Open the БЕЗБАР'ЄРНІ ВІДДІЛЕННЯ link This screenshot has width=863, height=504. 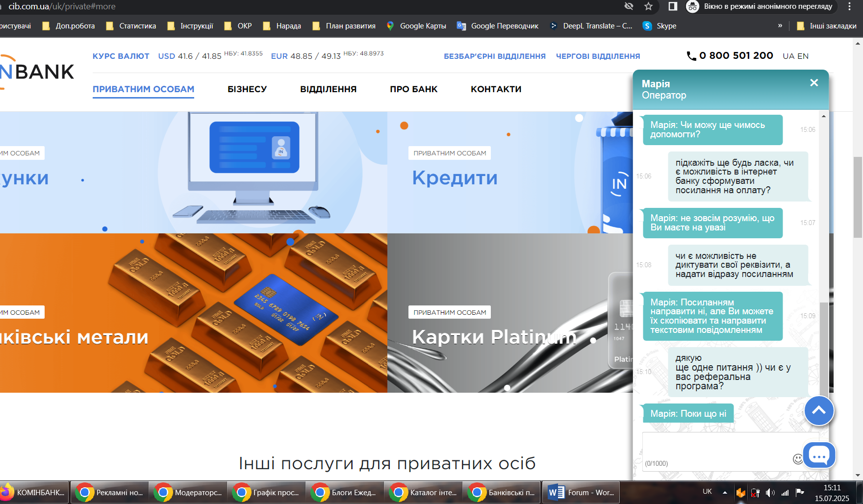point(495,56)
